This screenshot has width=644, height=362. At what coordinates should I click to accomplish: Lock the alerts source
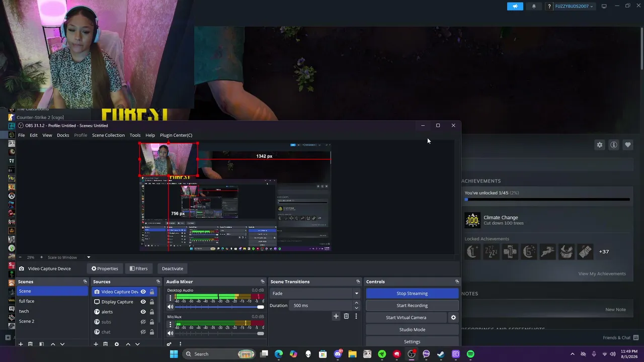tap(151, 312)
